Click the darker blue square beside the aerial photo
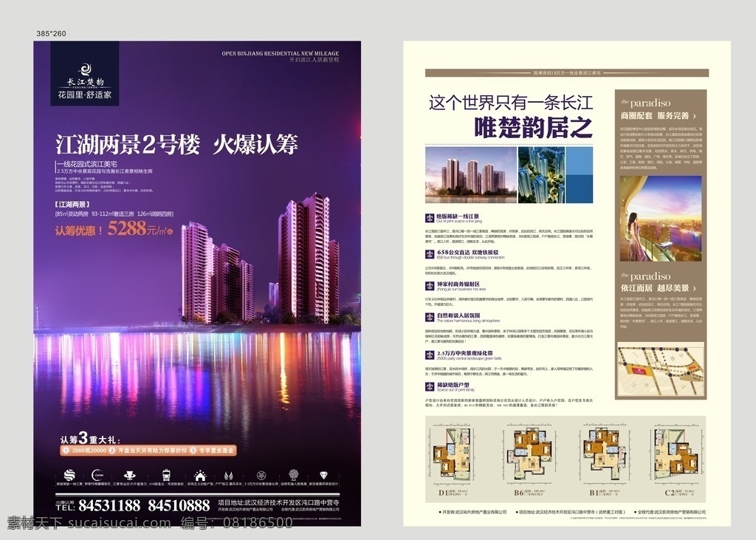The image size is (756, 540). click(x=579, y=190)
